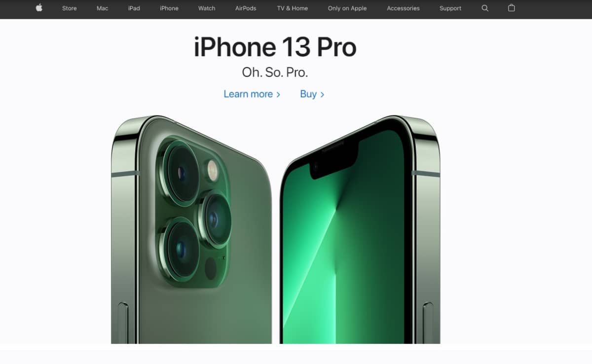Image resolution: width=592 pixels, height=364 pixels.
Task: Open Only on Apple section
Action: [x=347, y=8]
